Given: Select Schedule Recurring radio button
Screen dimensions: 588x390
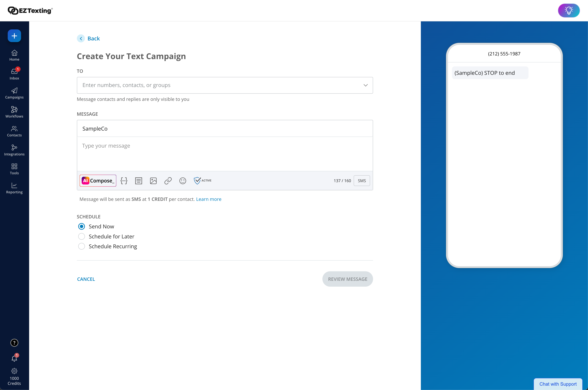Looking at the screenshot, I should click(82, 246).
